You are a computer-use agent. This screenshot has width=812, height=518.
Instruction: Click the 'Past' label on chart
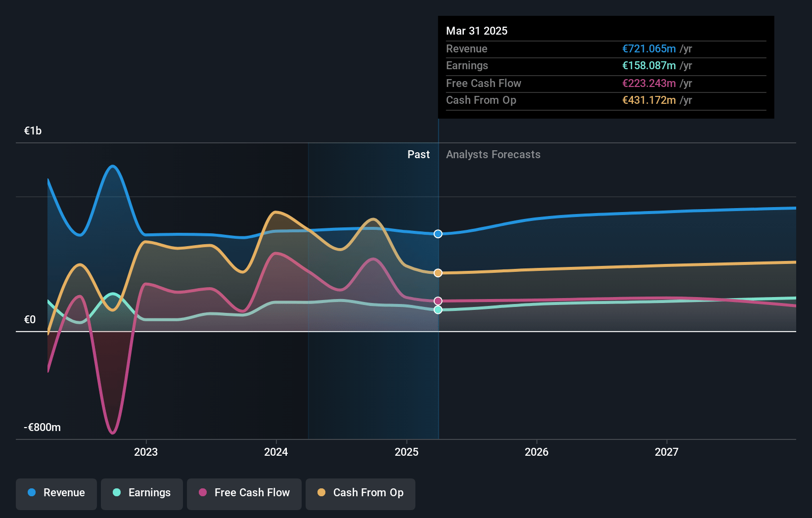(418, 154)
